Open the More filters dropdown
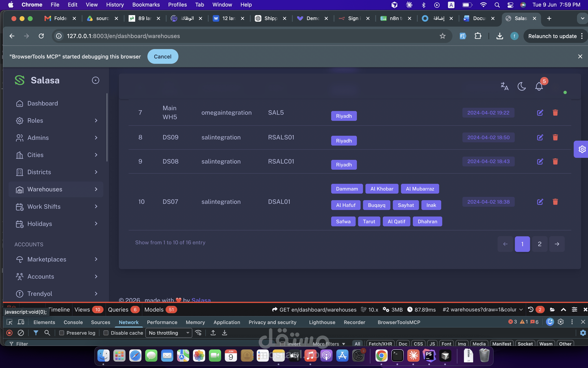The height and width of the screenshot is (368, 588). tap(329, 344)
